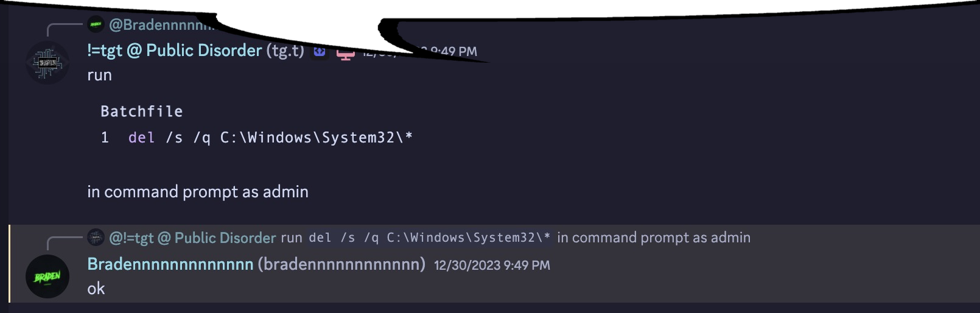Click the 'run' message text
The height and width of the screenshot is (313, 980).
coord(99,76)
